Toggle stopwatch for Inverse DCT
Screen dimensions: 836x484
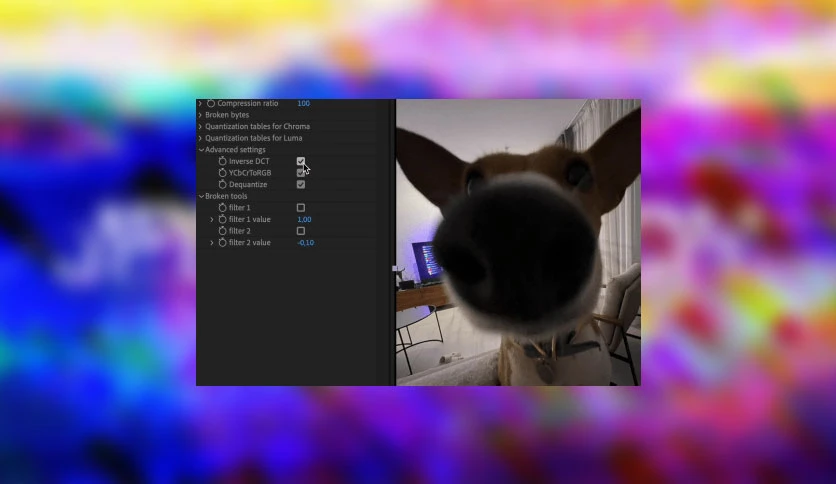(223, 161)
